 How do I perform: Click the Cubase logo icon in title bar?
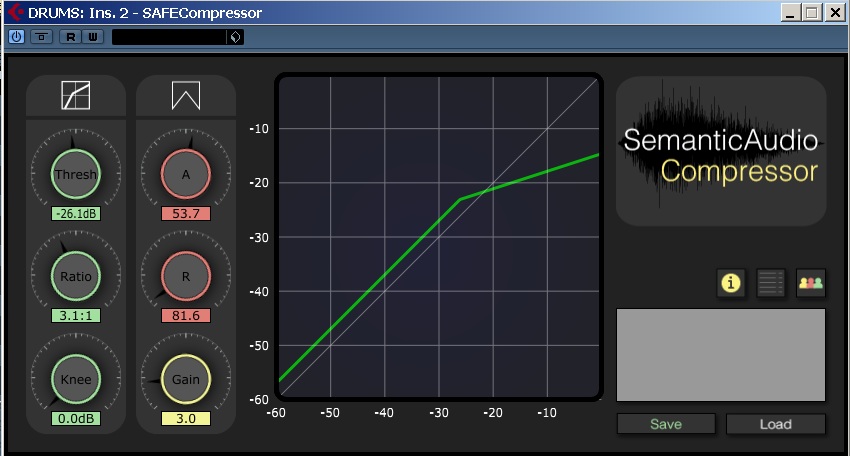tap(16, 12)
